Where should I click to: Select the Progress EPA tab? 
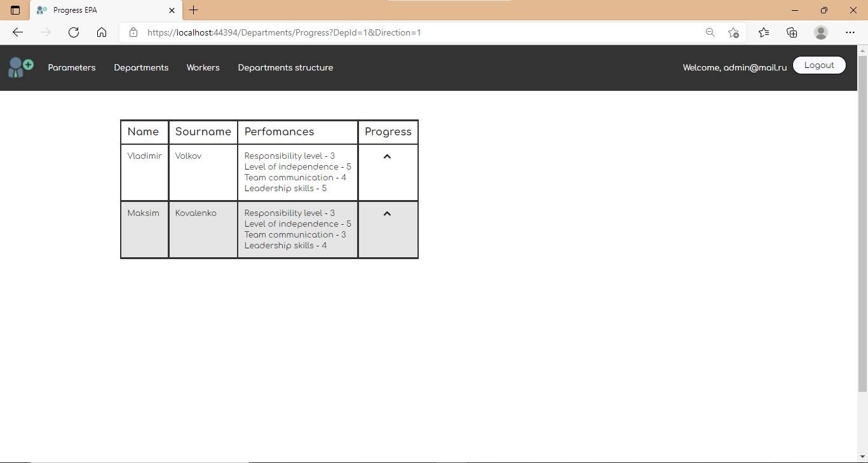(105, 10)
